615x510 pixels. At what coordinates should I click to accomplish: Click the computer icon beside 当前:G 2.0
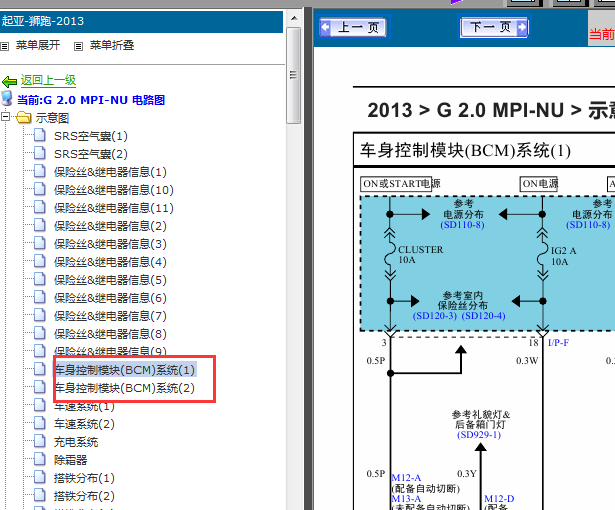[7, 98]
